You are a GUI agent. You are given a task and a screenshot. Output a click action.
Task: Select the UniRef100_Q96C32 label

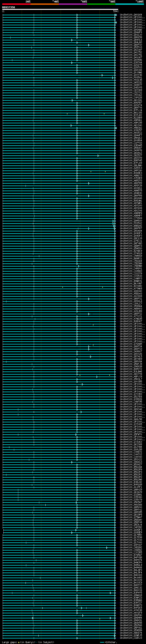[x=131, y=588]
